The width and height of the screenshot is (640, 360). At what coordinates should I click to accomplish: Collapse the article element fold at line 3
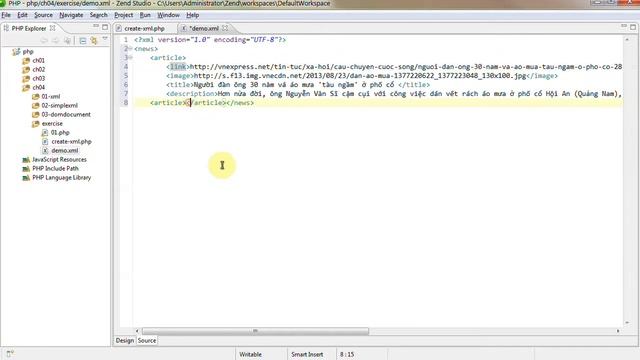point(131,58)
